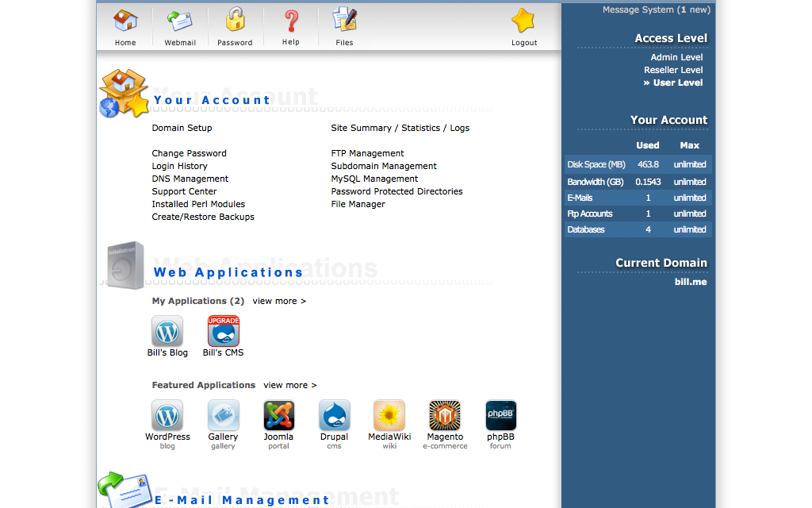
Task: Click the Web Applications Installatron icon
Action: point(124,265)
